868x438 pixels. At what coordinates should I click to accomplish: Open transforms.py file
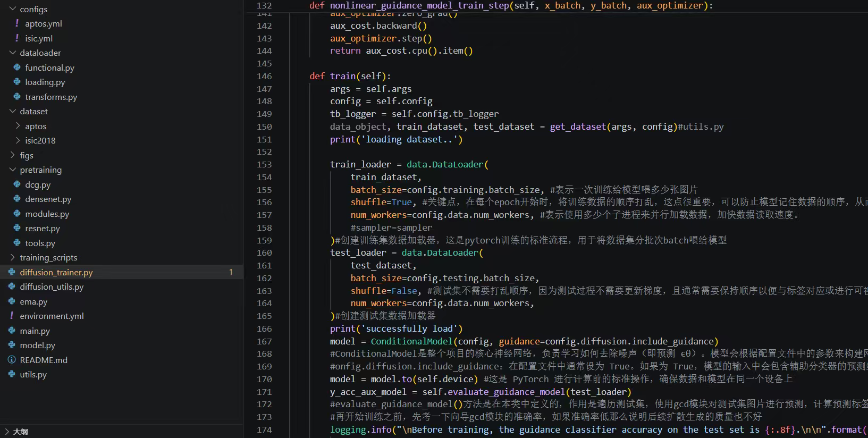(51, 97)
